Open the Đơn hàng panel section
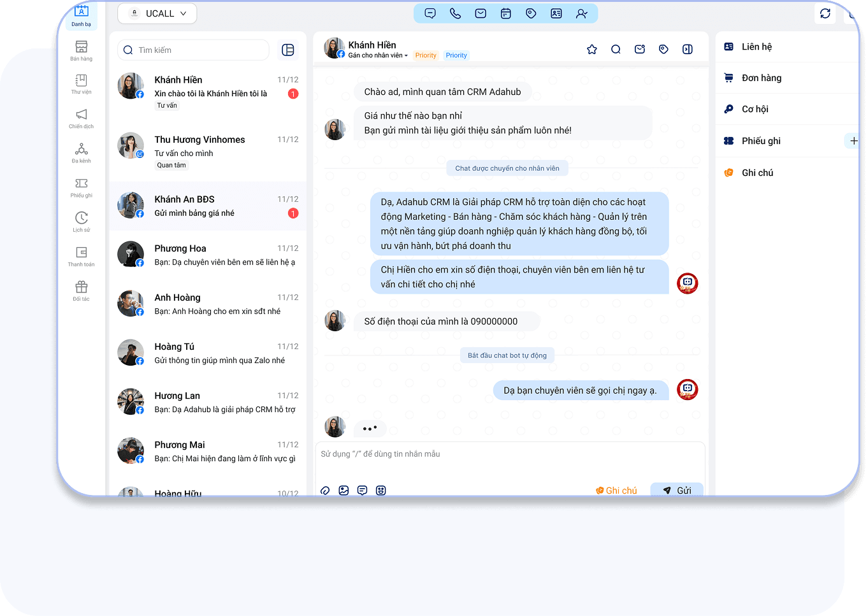The width and height of the screenshot is (868, 616). tap(761, 78)
